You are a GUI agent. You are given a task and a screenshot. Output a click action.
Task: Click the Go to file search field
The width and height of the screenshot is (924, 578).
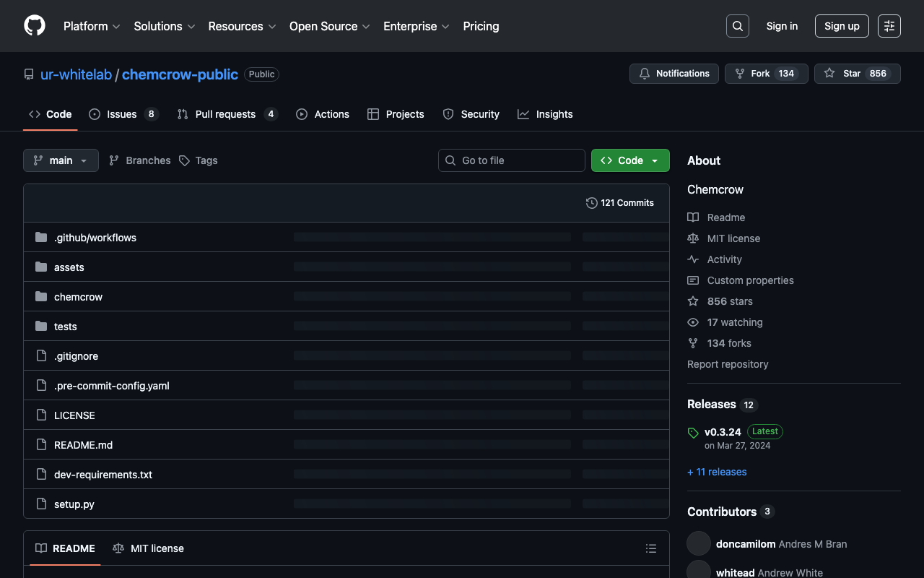(511, 160)
